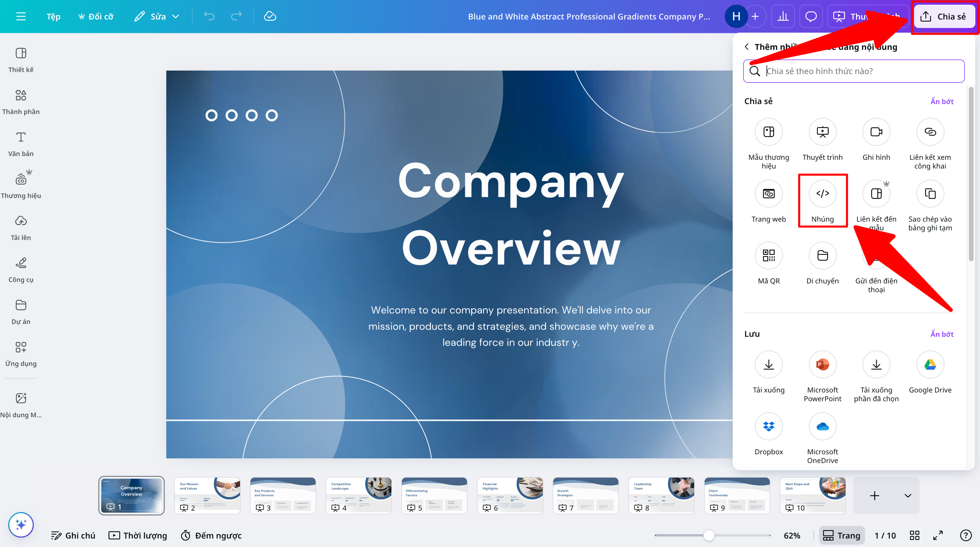Select slide 5 Differentiating Factors thumbnail
This screenshot has width=980, height=547.
(x=434, y=495)
